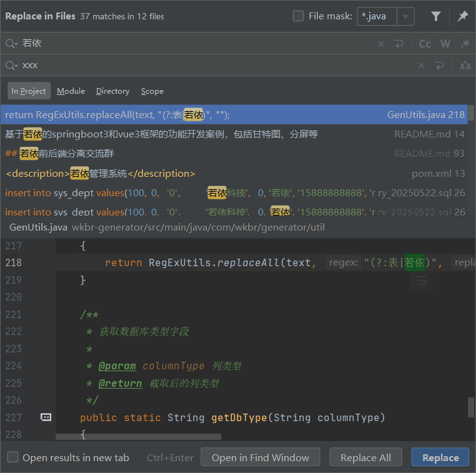
Task: Click the soft-wrap icon in preview
Action: (422, 281)
